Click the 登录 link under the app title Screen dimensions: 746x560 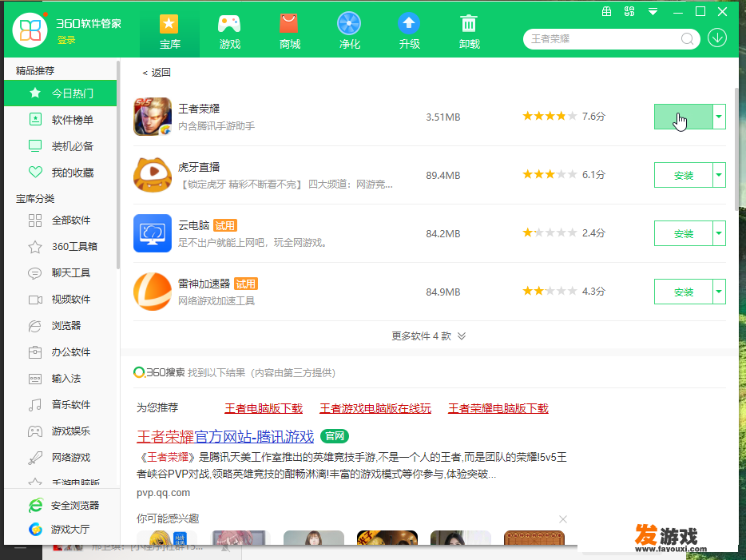[x=66, y=40]
